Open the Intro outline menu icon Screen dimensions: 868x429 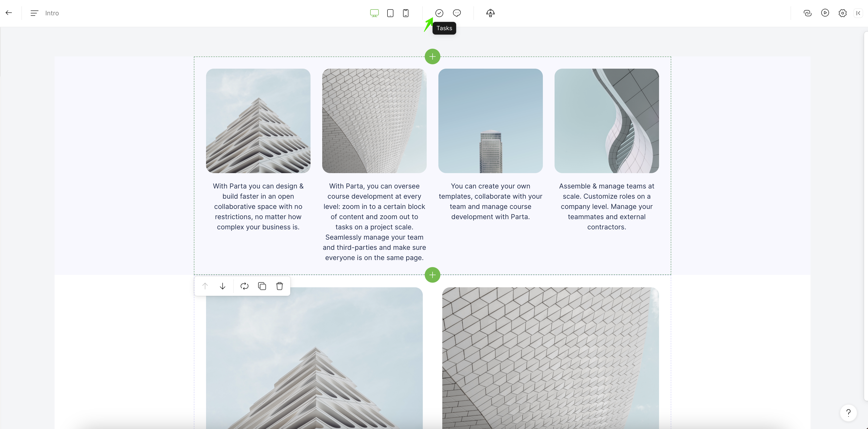tap(34, 13)
